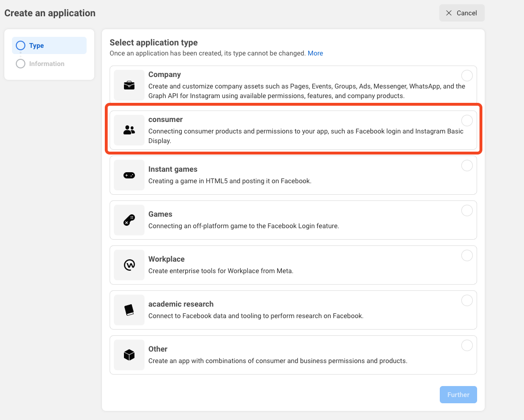Image resolution: width=524 pixels, height=420 pixels.
Task: Click the gamepad icon for Instant games
Action: click(129, 175)
